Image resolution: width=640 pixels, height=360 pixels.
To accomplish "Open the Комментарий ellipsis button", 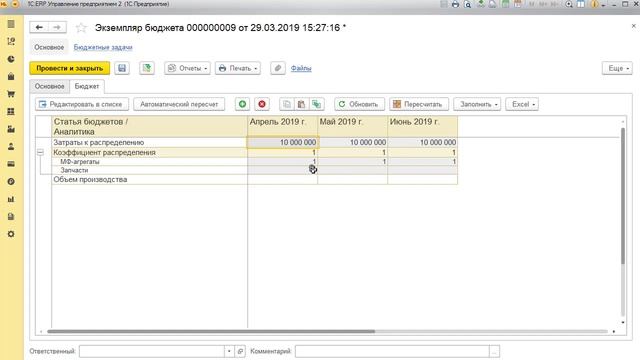I will [494, 351].
